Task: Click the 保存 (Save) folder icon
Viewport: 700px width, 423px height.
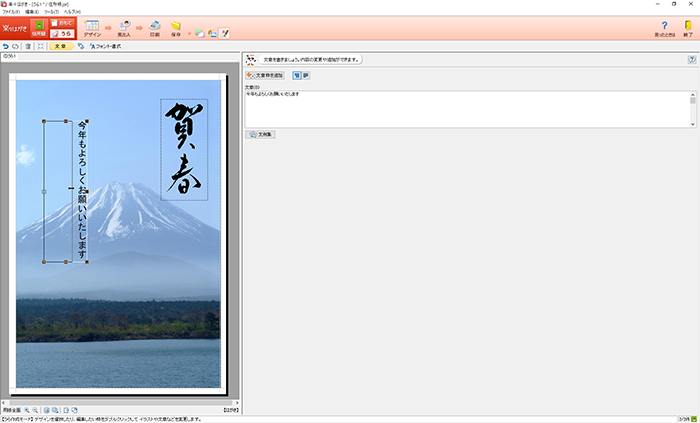Action: [176, 28]
